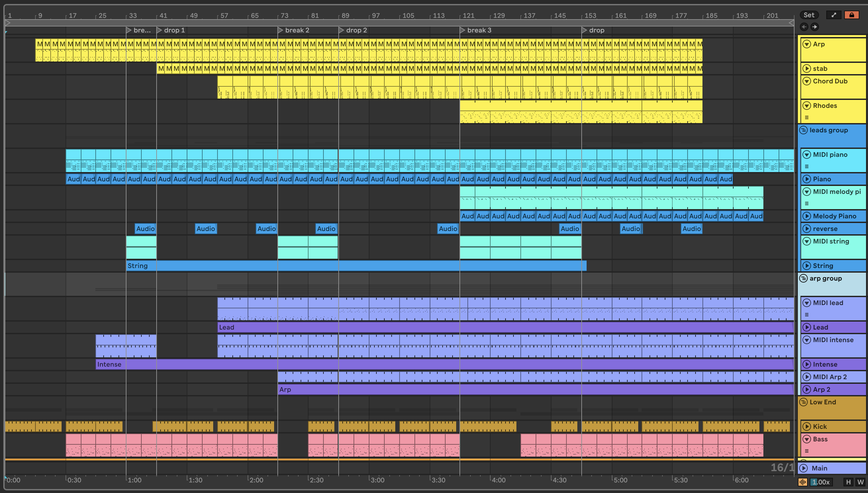
Task: Unfold the Main track
Action: (x=804, y=468)
